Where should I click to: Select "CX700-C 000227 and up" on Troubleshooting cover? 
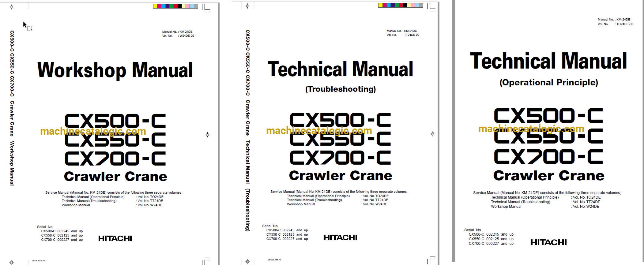[287, 239]
